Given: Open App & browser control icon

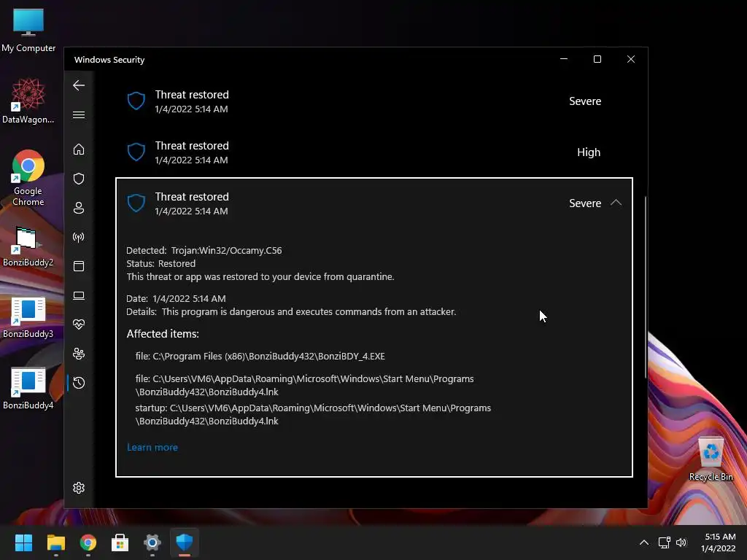Looking at the screenshot, I should coord(79,266).
